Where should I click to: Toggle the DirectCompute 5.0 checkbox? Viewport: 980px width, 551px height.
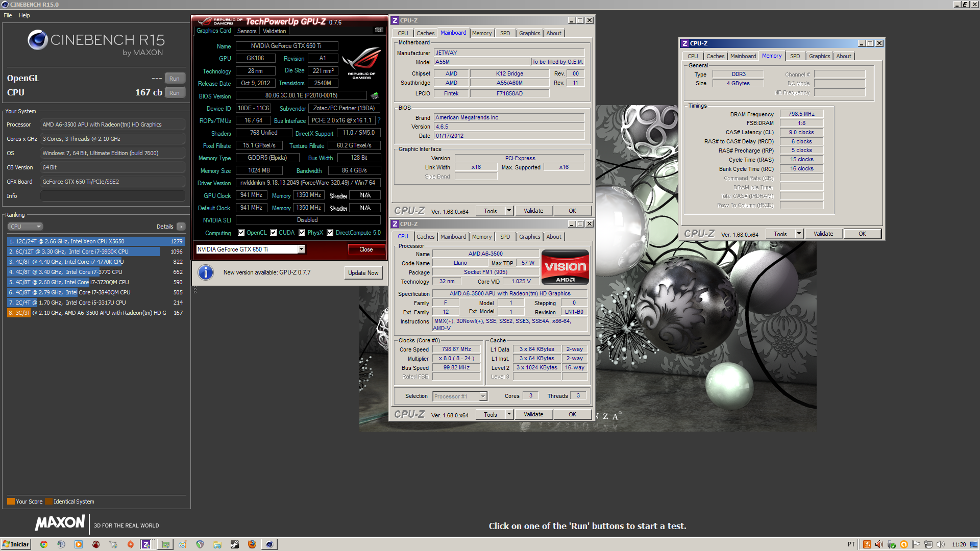(330, 233)
